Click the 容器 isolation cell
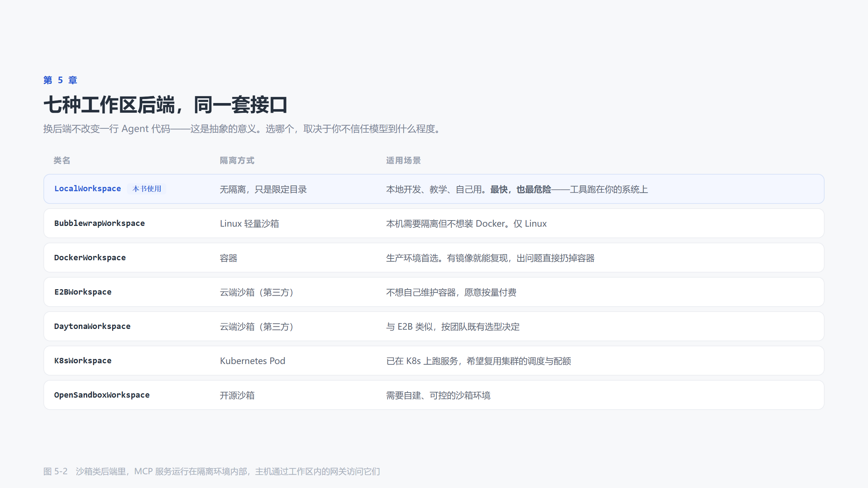This screenshot has height=488, width=868. (x=229, y=258)
